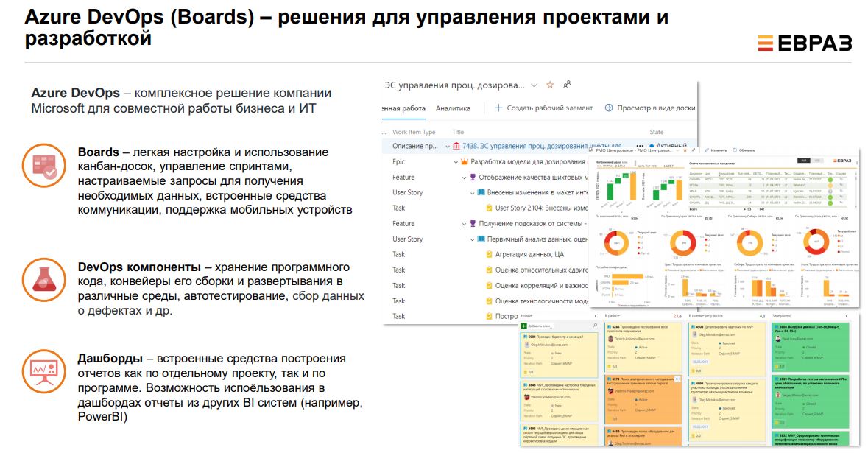
Task: Click the green plus add item icon
Action: click(x=524, y=325)
